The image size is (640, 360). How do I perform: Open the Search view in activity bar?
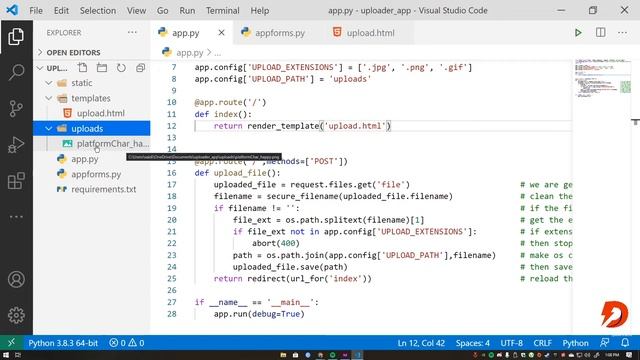click(16, 72)
